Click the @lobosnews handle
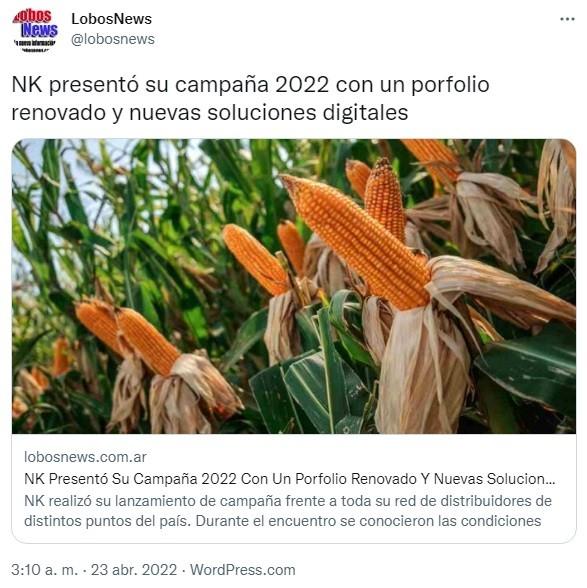This screenshot has height=588, width=587. tap(113, 39)
